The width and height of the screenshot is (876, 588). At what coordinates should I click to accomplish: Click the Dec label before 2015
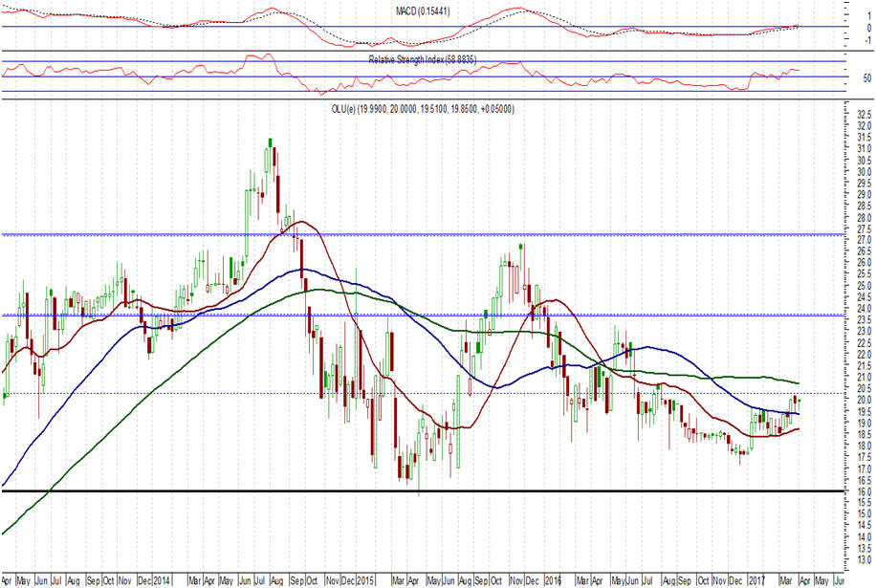pos(349,580)
